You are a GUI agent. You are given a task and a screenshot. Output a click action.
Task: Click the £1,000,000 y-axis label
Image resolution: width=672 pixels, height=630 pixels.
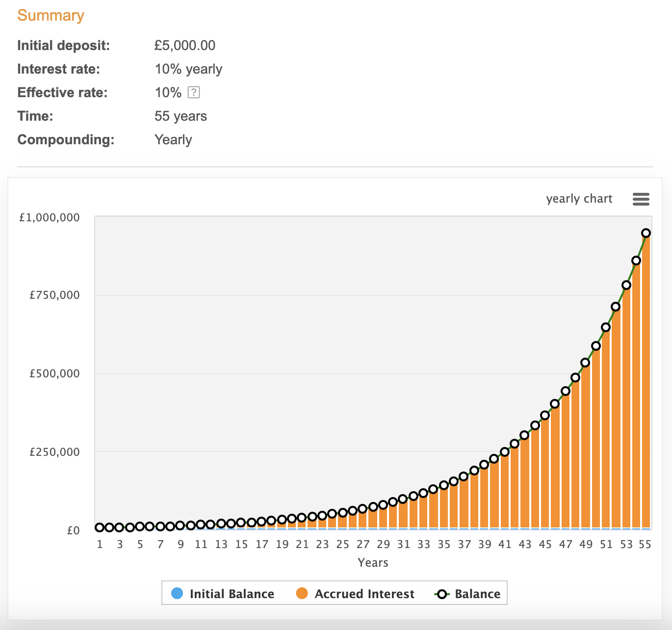point(50,217)
